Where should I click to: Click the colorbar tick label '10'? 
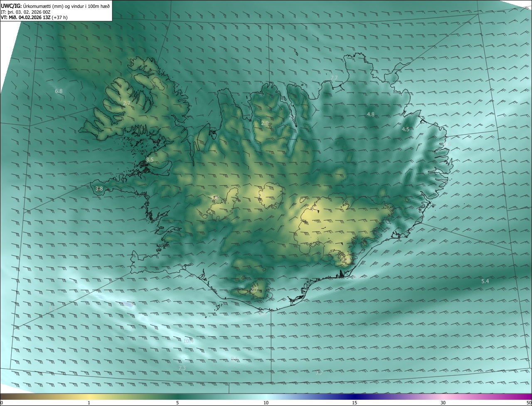pos(266,403)
